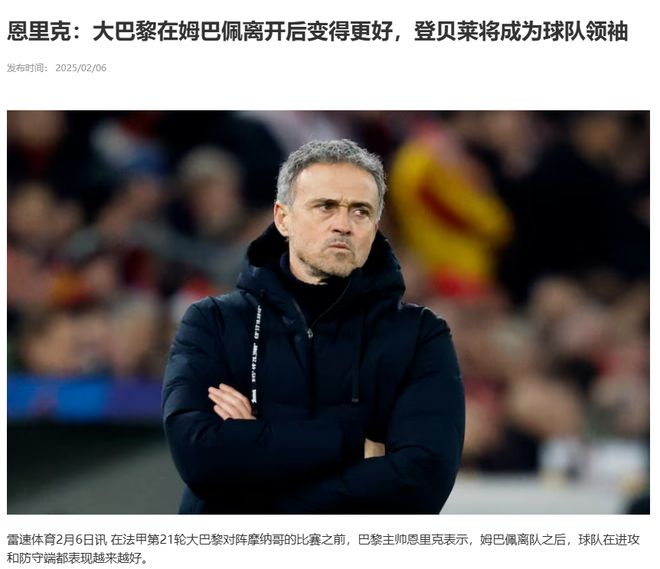Click the last line 和防守端都表现越来越好
Viewport: 660px width, 569px height.
(75, 558)
